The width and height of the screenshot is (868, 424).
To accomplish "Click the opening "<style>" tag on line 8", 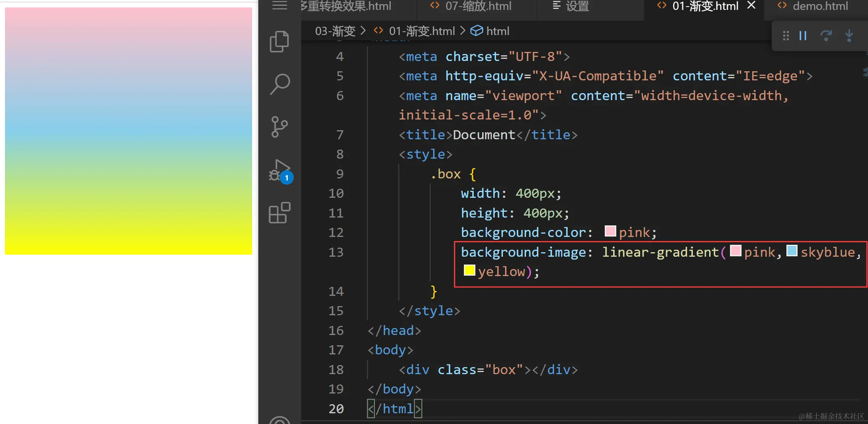I will pos(426,154).
